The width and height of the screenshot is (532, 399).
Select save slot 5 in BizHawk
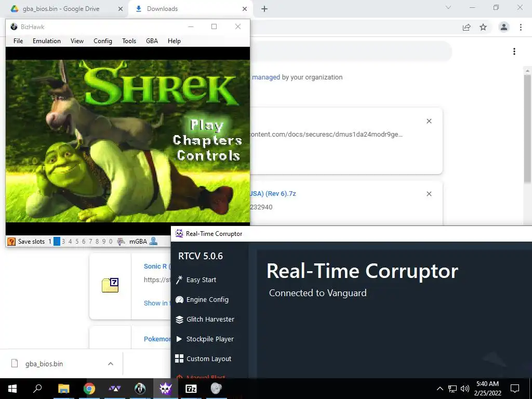[x=77, y=242]
